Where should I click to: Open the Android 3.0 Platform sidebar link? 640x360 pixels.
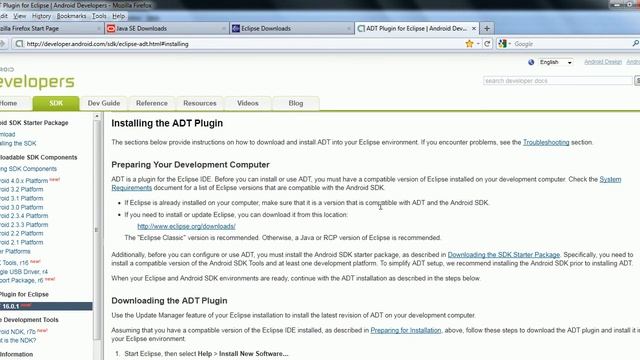coord(22,207)
